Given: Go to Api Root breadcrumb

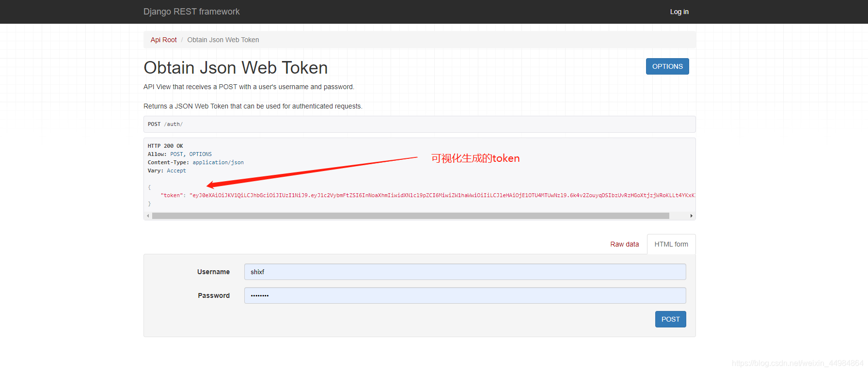Looking at the screenshot, I should point(163,40).
